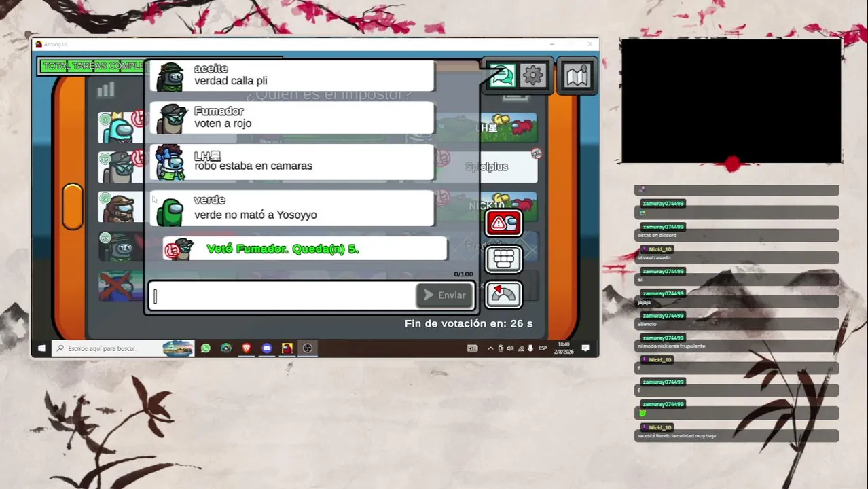
Task: Click the orange tablet side button
Action: 73,206
